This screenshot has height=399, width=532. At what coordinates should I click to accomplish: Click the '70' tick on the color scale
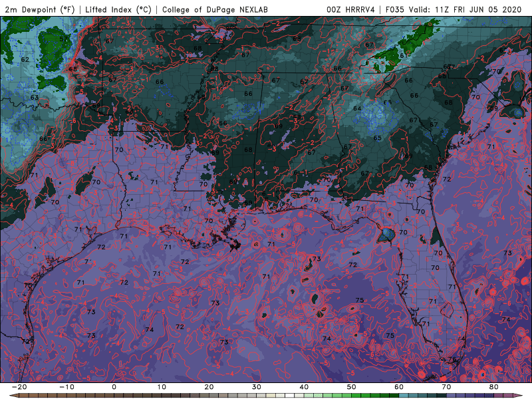[446, 387]
